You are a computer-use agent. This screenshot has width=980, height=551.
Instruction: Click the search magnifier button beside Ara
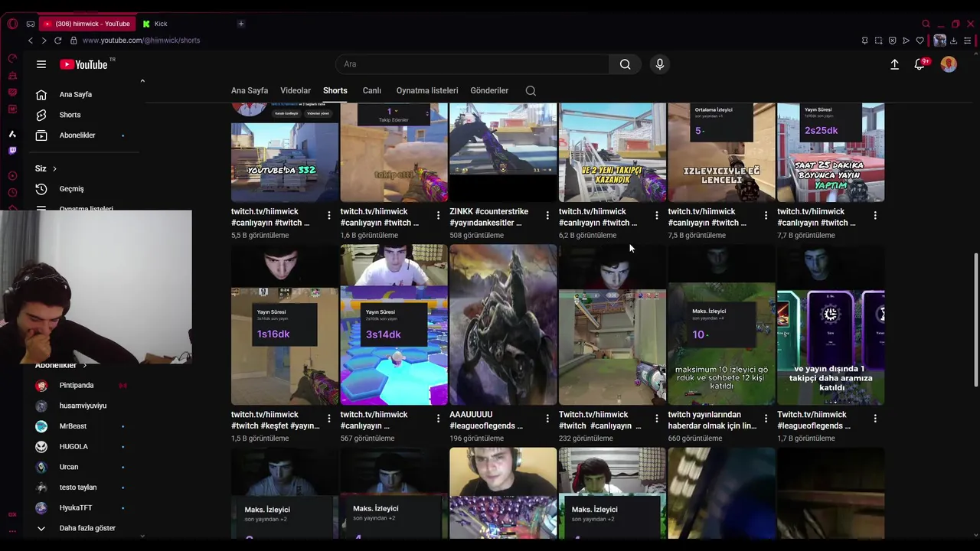tap(626, 64)
